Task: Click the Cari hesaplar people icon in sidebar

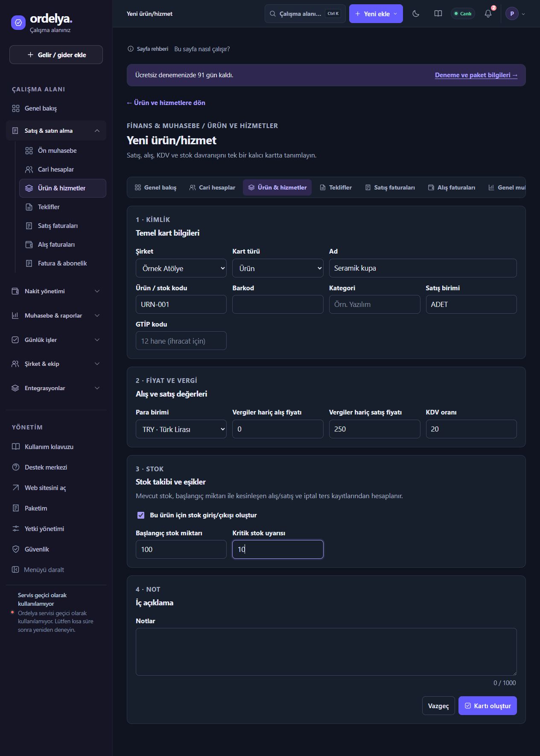Action: [x=29, y=169]
